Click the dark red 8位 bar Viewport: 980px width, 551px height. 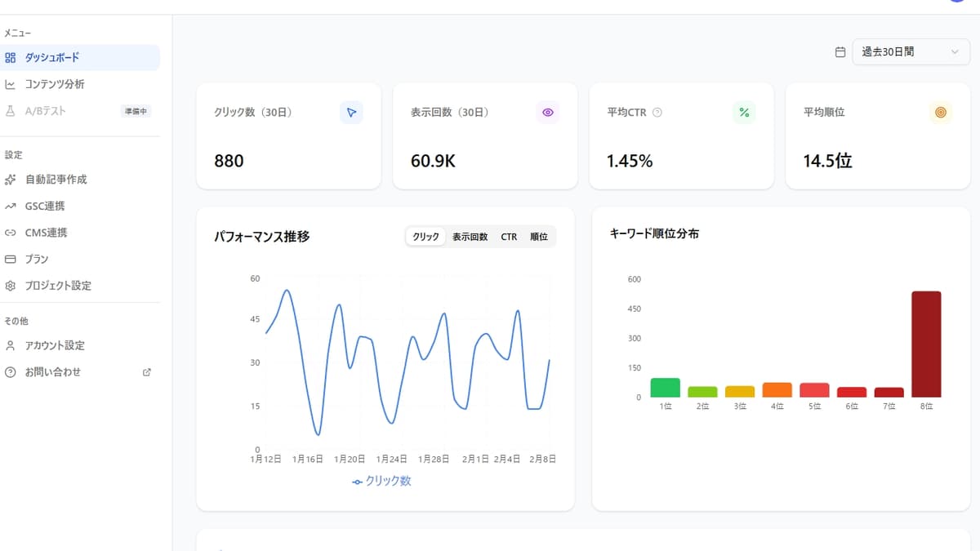point(926,344)
